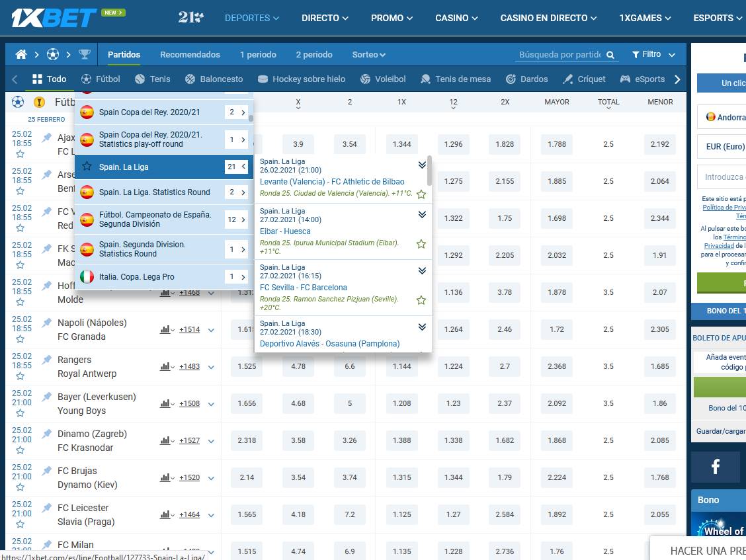Click the soccer ball breadcrumb icon

point(53,55)
